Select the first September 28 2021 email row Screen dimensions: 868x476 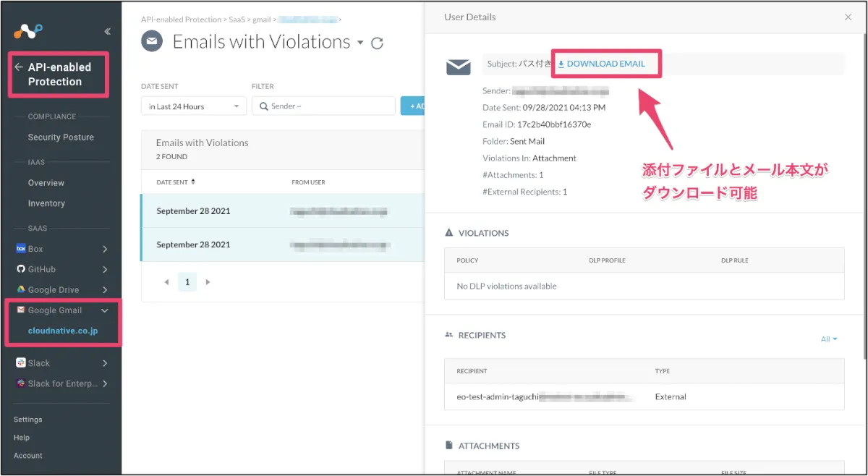point(283,211)
